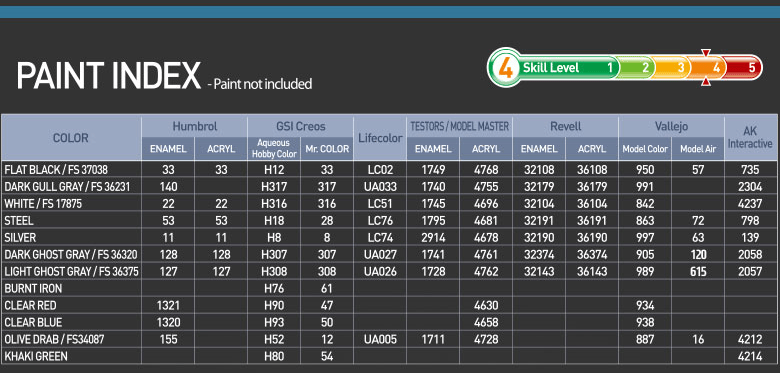Click the ACRYL subheader under Testors
Image resolution: width=780 pixels, height=373 pixels.
(x=486, y=149)
